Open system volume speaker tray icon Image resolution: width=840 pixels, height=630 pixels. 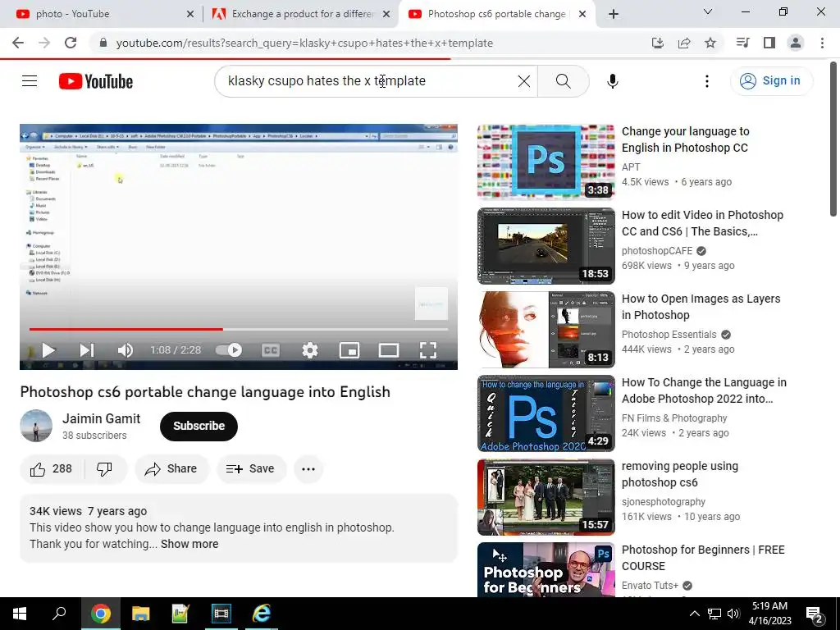[x=733, y=614]
